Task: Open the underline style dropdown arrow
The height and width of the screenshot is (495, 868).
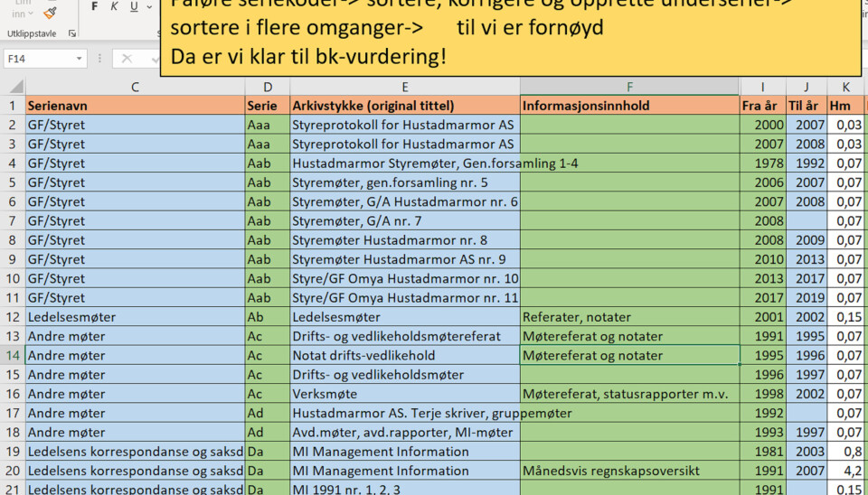Action: 150,7
